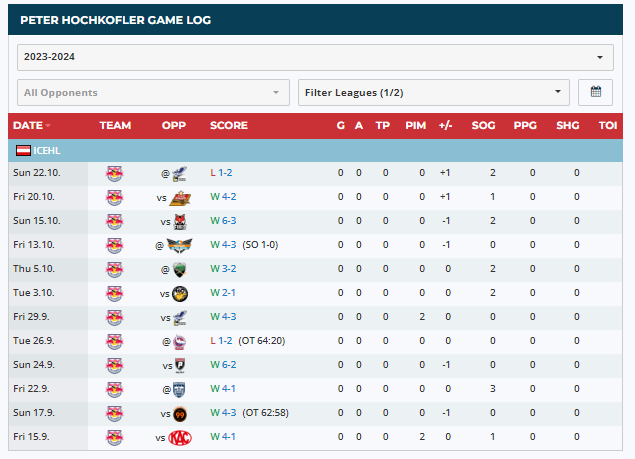
Task: Sort the table by DATE column
Action: click(28, 126)
